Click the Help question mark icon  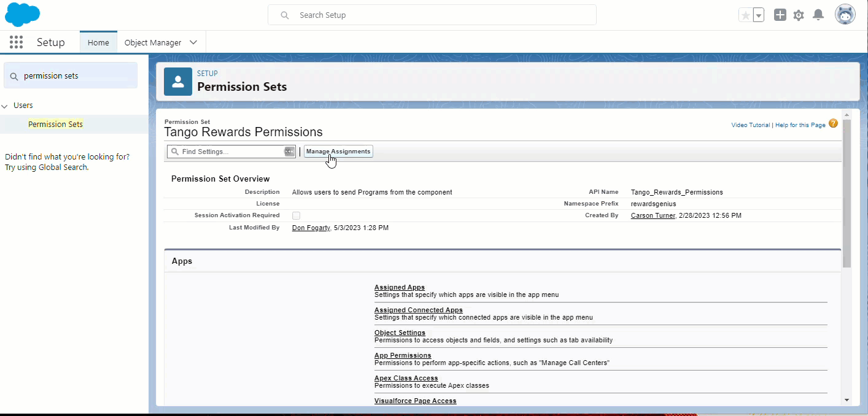tap(833, 123)
